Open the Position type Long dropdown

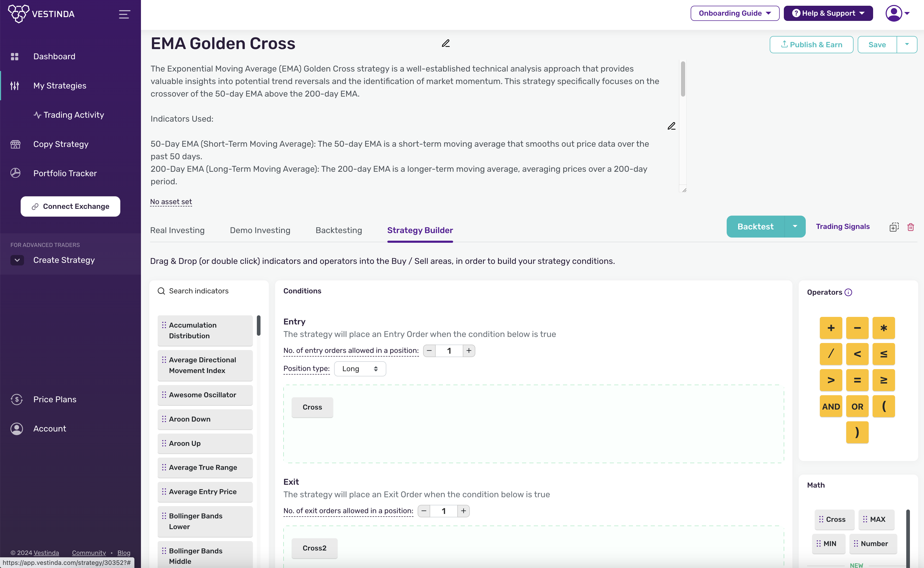click(x=360, y=369)
